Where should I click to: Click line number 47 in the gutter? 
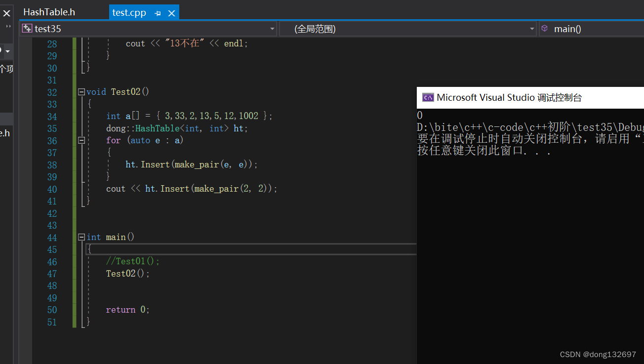[52, 274]
